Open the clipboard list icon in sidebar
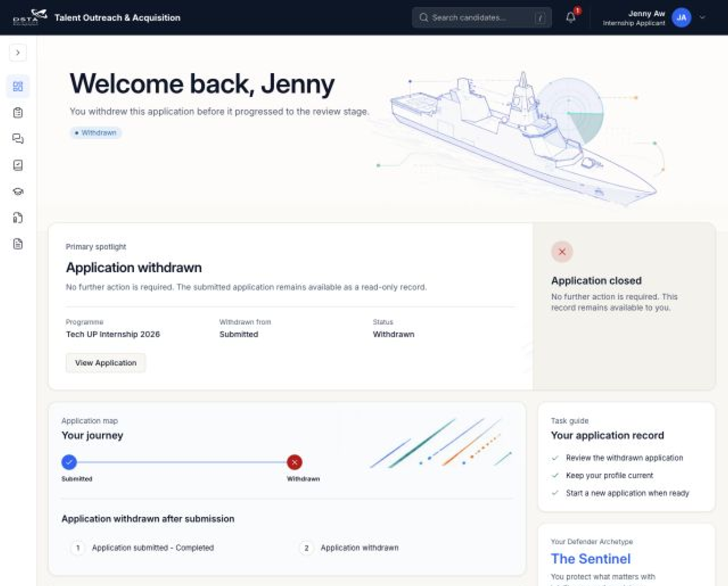The width and height of the screenshot is (728, 586). [x=18, y=113]
